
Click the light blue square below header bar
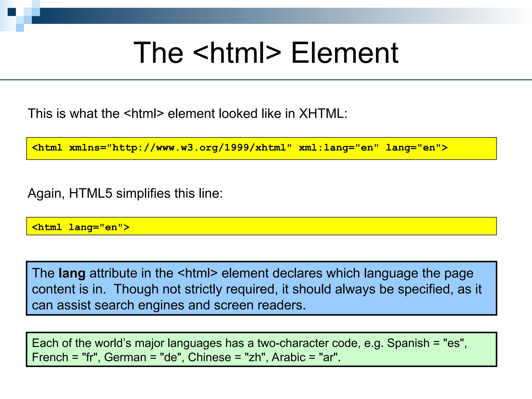click(x=20, y=28)
